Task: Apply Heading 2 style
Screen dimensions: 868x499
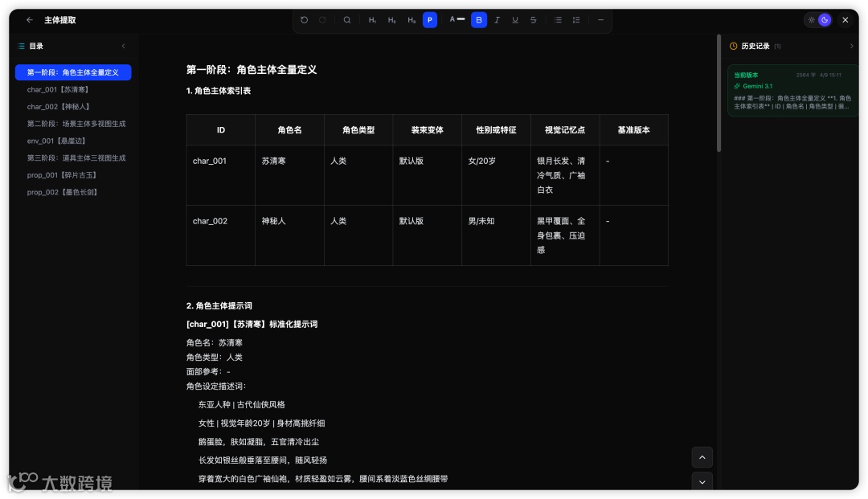Action: (392, 20)
